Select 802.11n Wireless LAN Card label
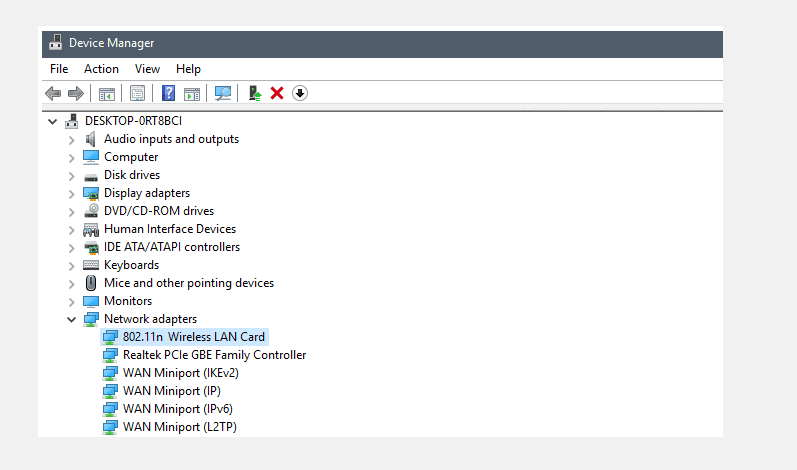797x470 pixels. tap(194, 337)
